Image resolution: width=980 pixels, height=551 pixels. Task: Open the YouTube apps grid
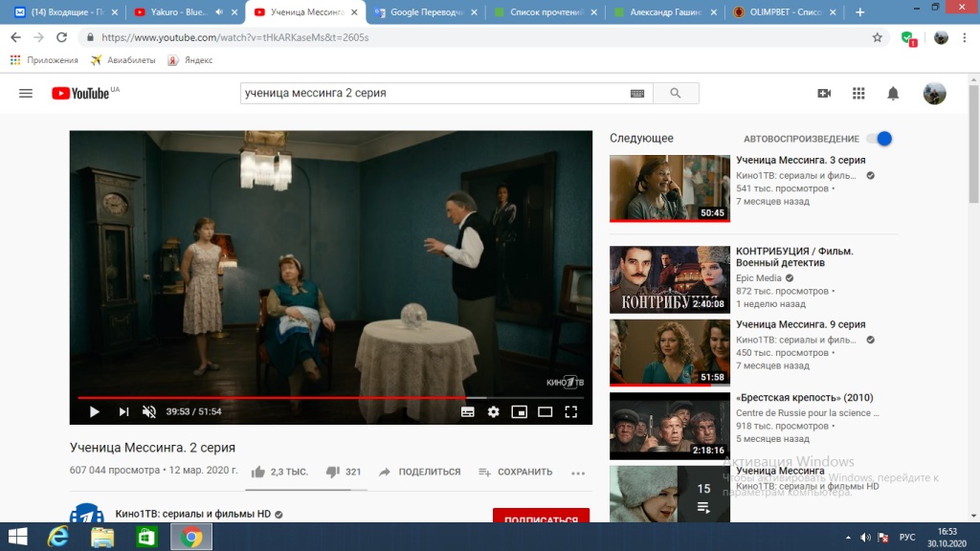click(858, 93)
